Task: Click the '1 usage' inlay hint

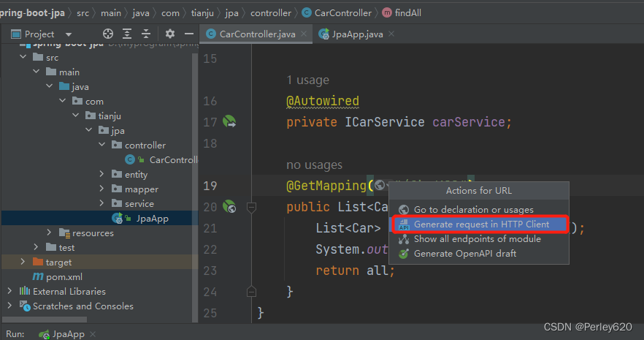Action: (x=307, y=80)
